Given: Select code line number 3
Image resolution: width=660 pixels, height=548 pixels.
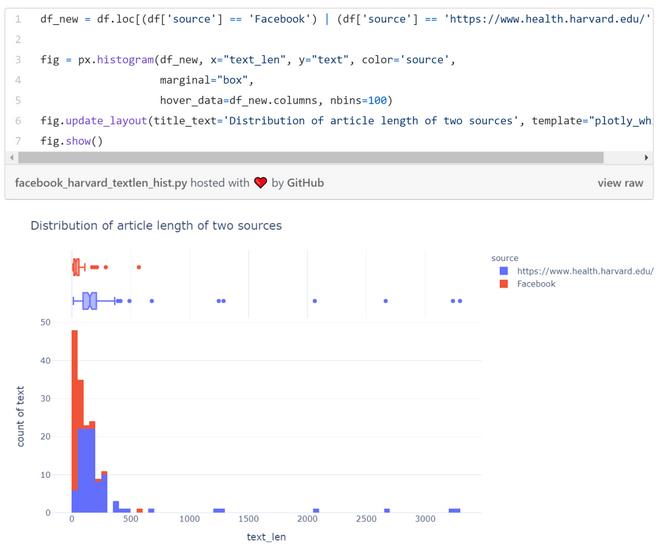Looking at the screenshot, I should click(18, 60).
